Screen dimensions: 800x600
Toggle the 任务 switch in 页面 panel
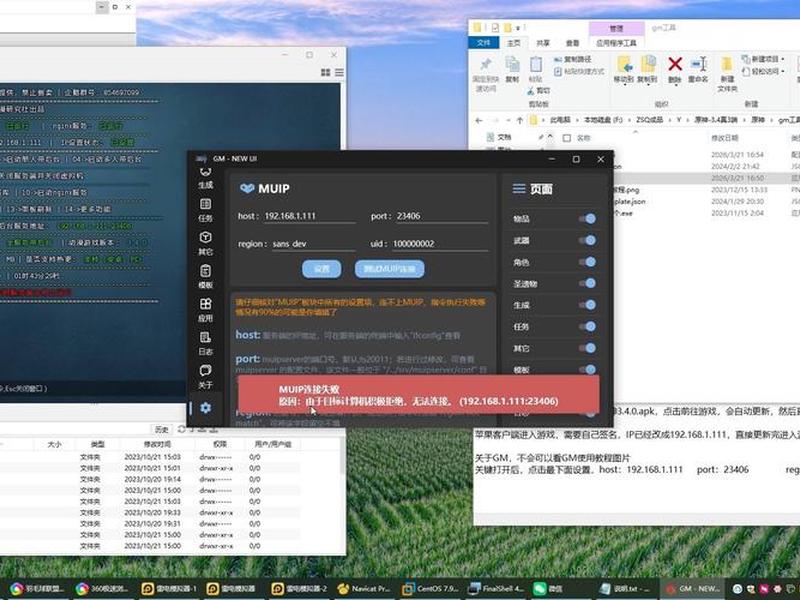coord(587,327)
